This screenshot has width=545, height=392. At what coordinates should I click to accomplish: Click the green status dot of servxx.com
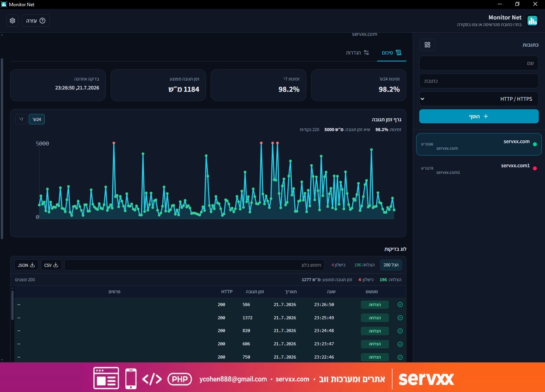[535, 144]
